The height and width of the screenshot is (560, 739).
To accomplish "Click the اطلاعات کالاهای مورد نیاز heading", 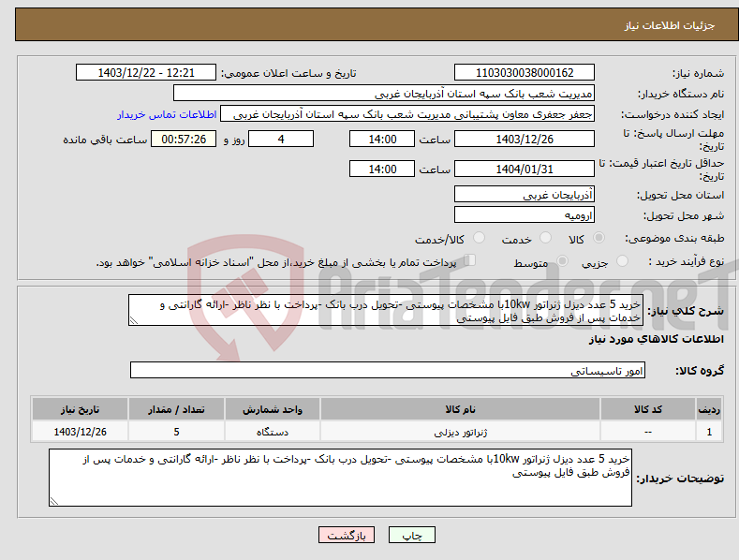I will coord(656,339).
